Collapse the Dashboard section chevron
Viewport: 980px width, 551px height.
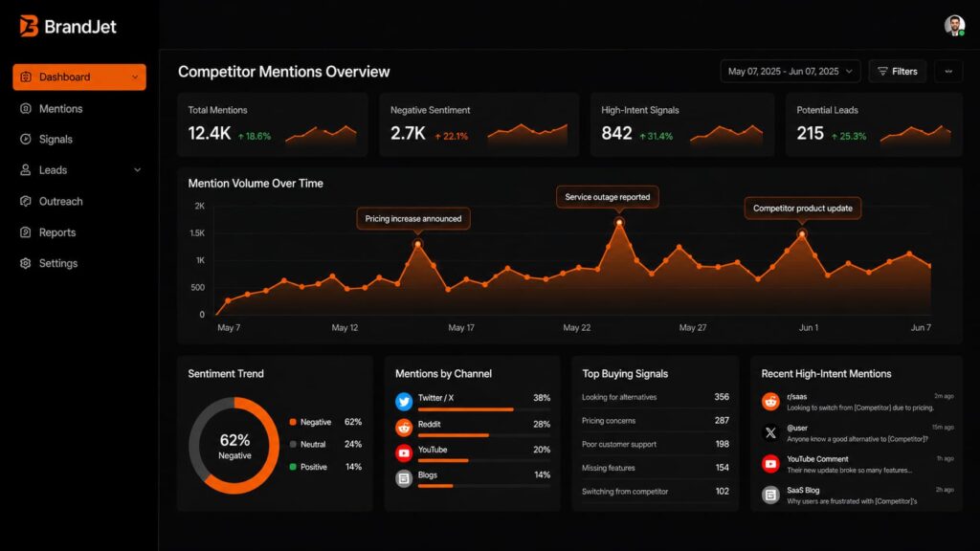tap(135, 77)
